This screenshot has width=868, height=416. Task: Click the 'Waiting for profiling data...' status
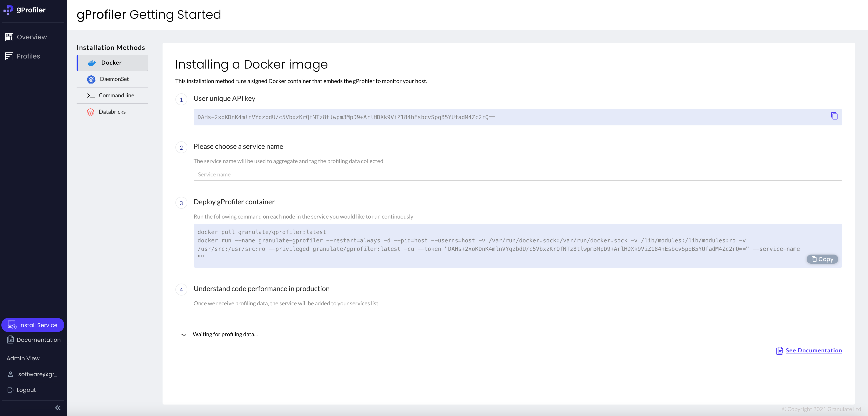[225, 334]
